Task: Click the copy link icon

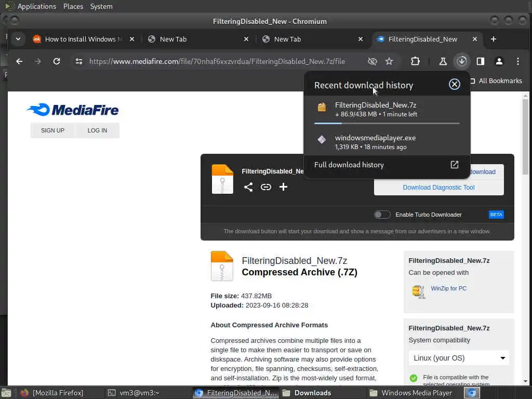Action: pyautogui.click(x=266, y=187)
